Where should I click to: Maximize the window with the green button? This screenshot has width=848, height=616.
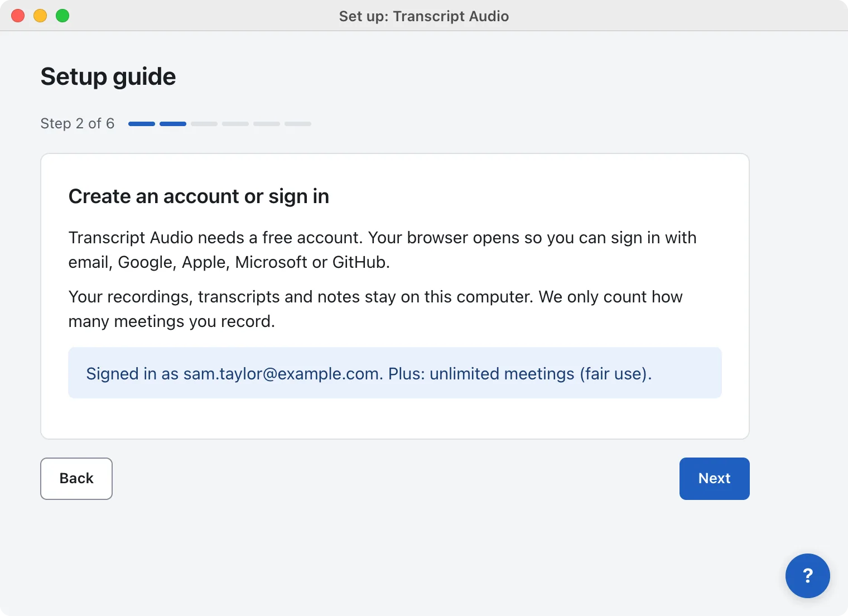tap(62, 16)
